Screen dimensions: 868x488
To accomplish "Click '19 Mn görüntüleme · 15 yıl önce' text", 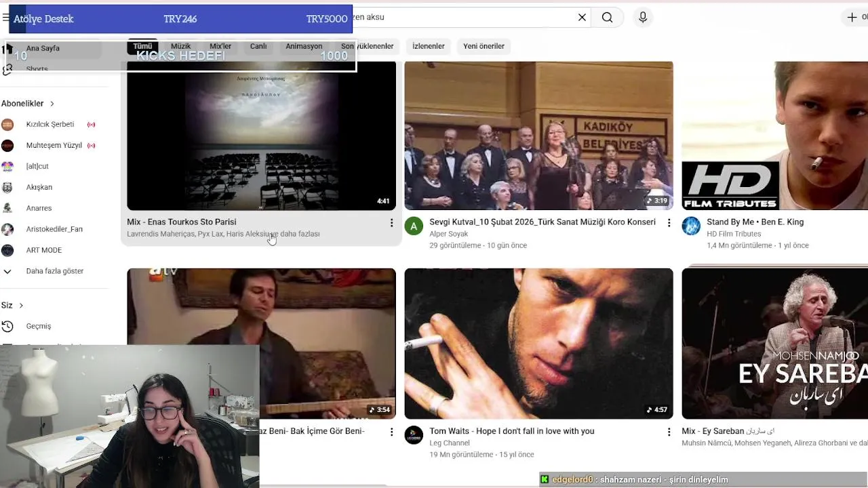I will [481, 455].
